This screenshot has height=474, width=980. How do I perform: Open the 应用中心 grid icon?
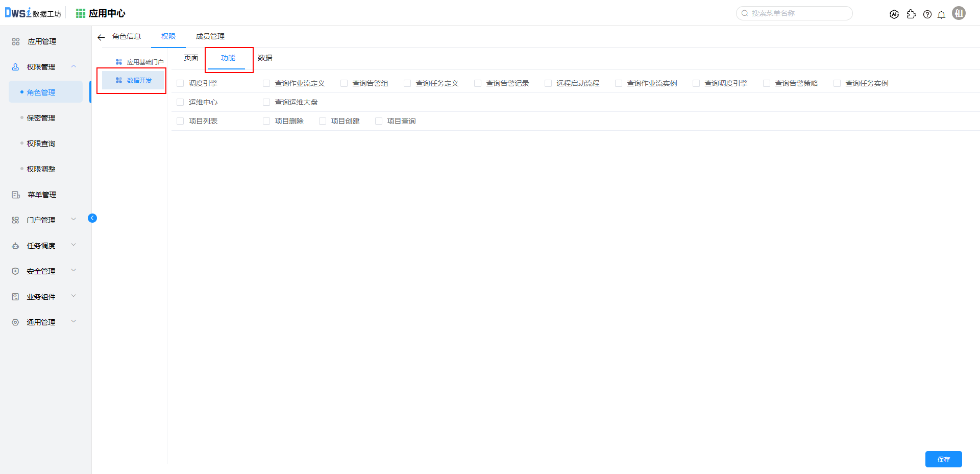(x=81, y=13)
